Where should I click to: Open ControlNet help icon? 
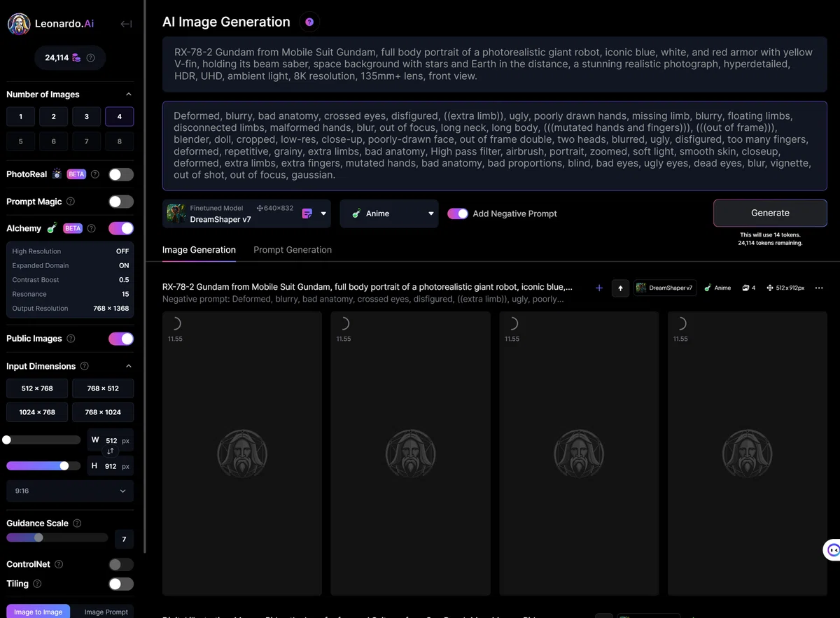pyautogui.click(x=59, y=564)
